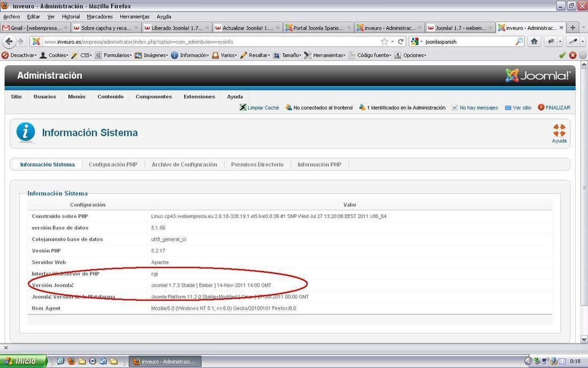The image size is (588, 368).
Task: Click the Windows Inicio start button
Action: point(24,361)
